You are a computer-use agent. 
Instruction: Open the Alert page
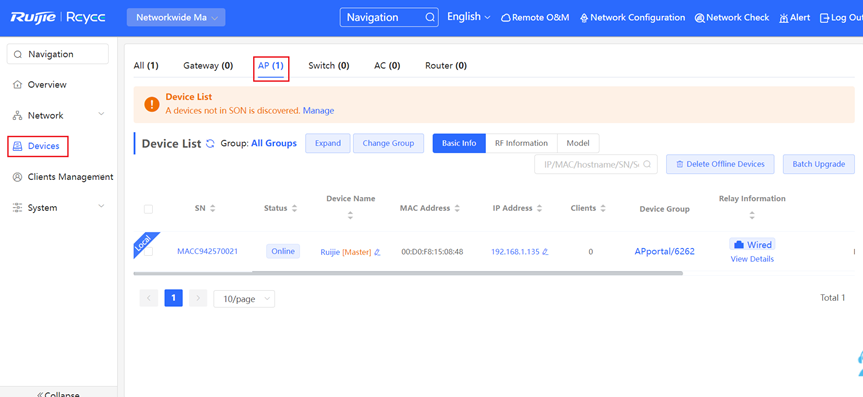tap(795, 18)
